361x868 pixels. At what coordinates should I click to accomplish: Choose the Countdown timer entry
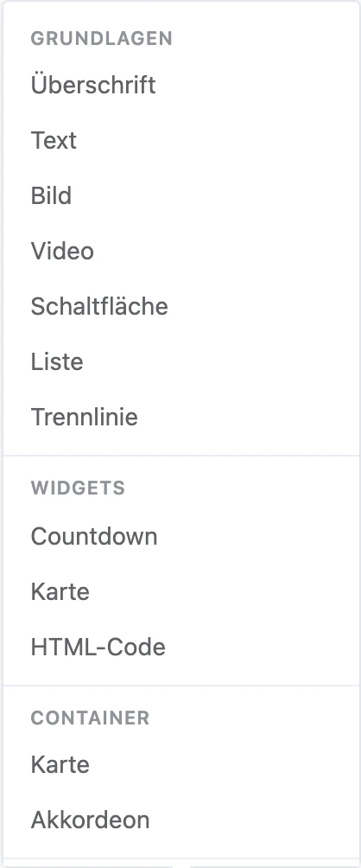181,536
